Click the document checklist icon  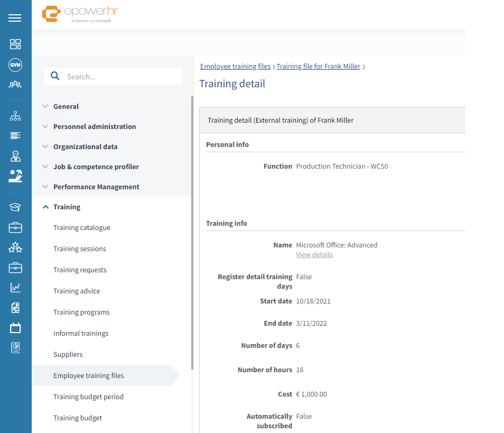[15, 308]
